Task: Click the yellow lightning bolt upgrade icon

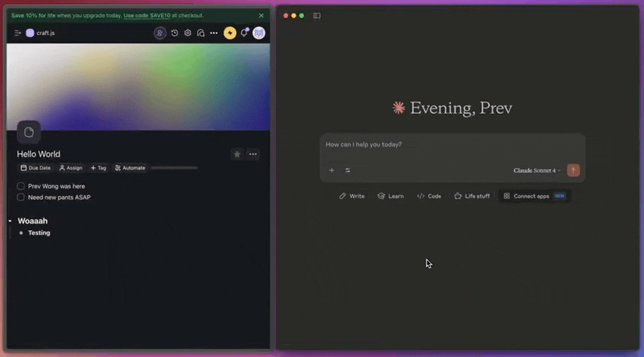Action: coord(230,33)
